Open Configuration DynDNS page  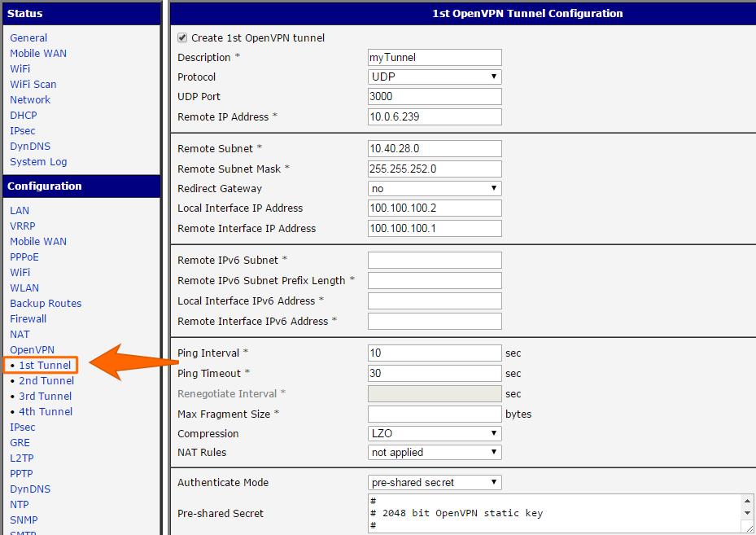(x=30, y=489)
